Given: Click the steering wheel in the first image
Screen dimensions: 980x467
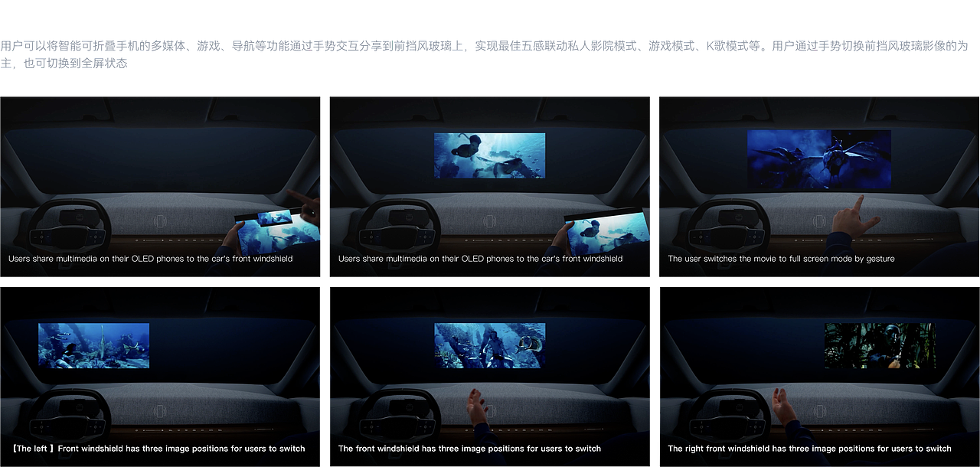Looking at the screenshot, I should (70, 226).
